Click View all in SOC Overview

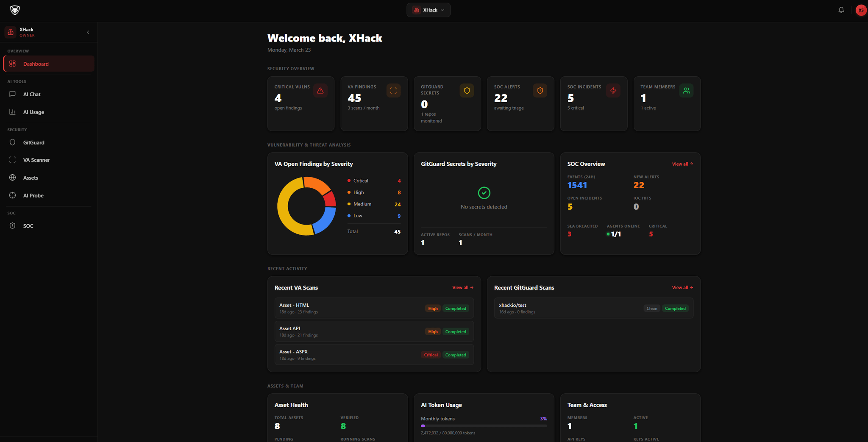682,164
